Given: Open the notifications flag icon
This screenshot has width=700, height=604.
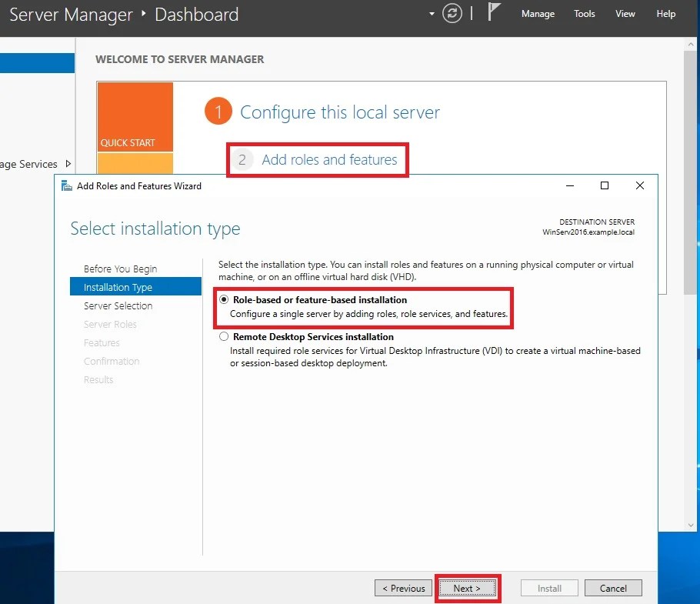Looking at the screenshot, I should point(492,12).
